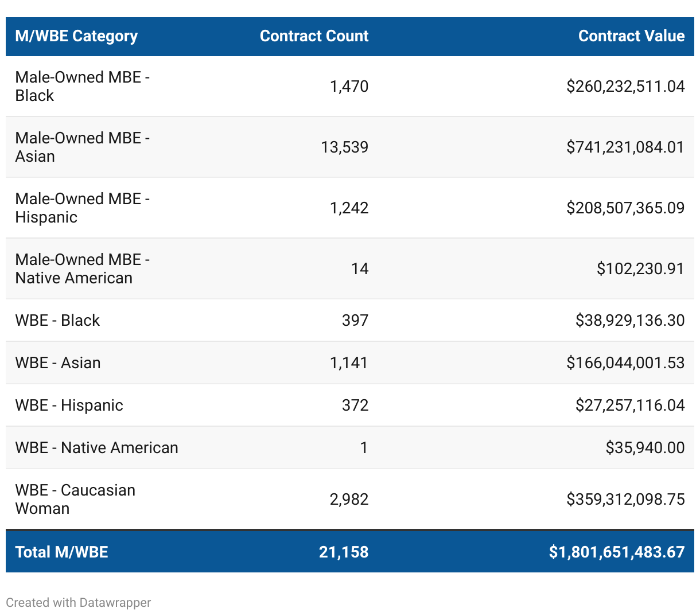
Task: Click the WBE - Asian row label
Action: [58, 363]
